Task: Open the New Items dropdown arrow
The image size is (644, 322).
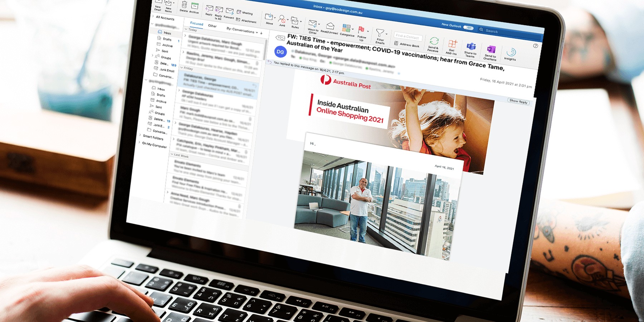Action: coord(174,3)
